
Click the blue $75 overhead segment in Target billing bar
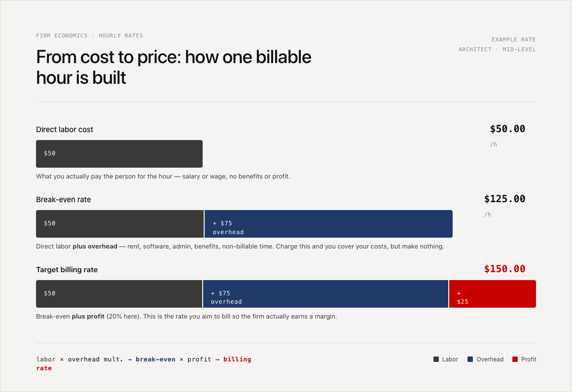point(325,294)
